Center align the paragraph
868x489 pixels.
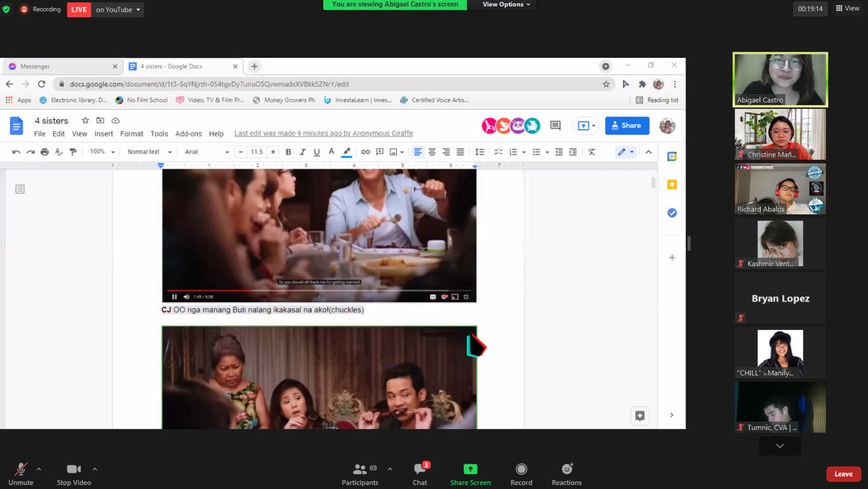pos(432,152)
